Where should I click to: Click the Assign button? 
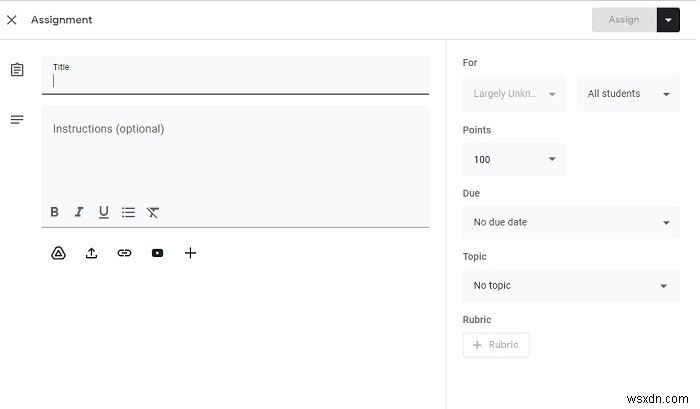(x=624, y=20)
